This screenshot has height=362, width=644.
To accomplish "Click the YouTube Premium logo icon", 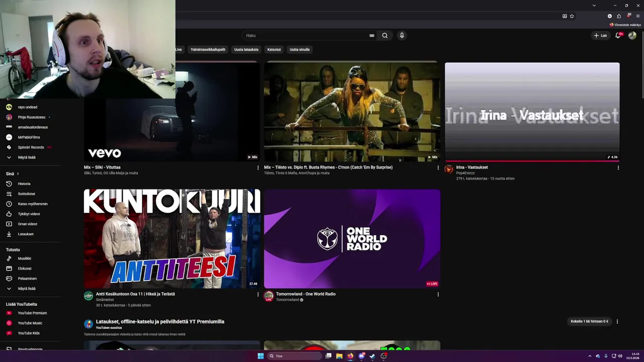I will 9,313.
